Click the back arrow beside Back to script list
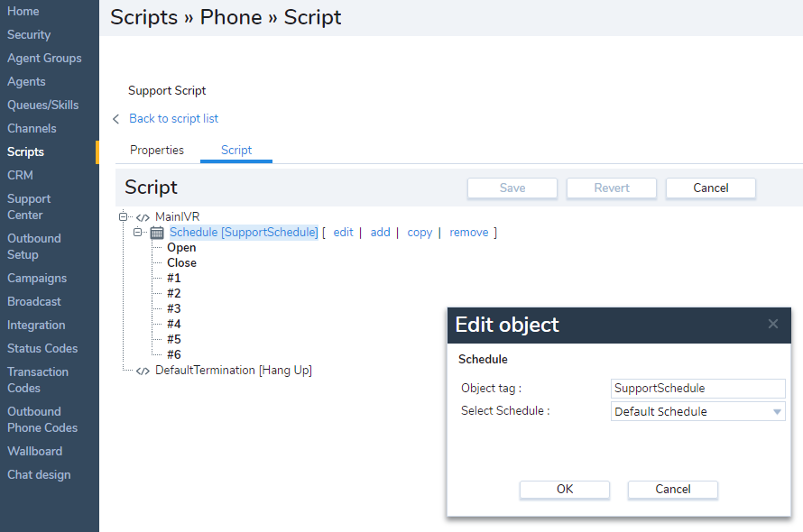The height and width of the screenshot is (532, 803). [x=116, y=119]
